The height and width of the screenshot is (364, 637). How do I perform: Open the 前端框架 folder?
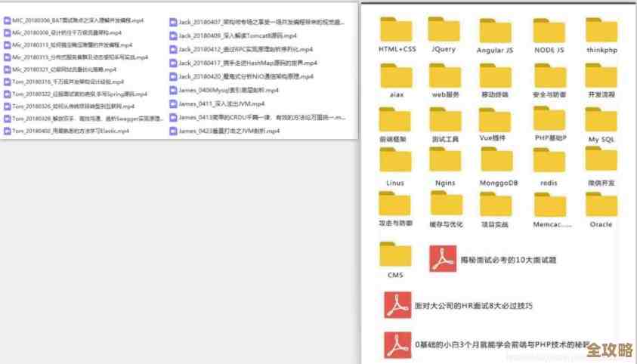point(395,120)
